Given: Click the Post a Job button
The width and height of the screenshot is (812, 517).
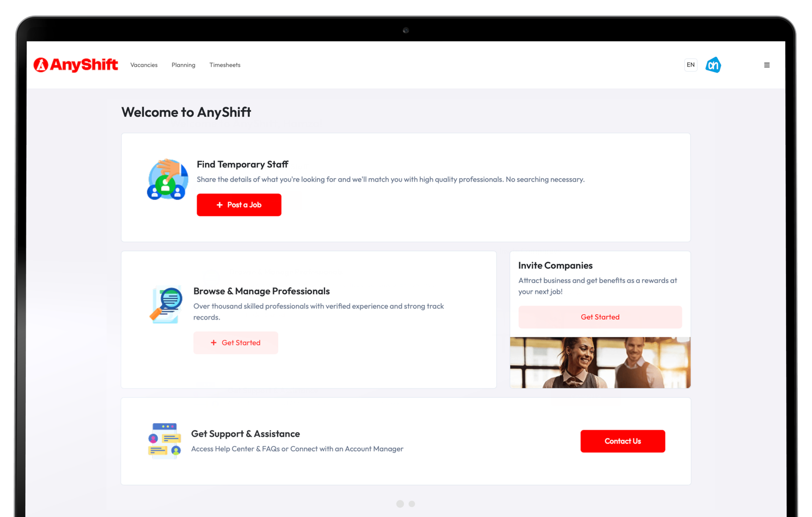Looking at the screenshot, I should click(239, 204).
